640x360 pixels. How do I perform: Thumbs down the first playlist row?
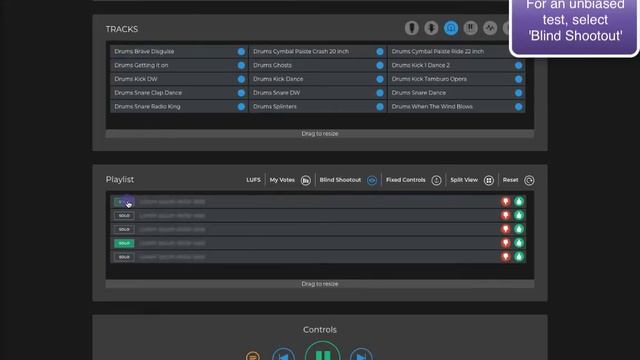(x=506, y=201)
